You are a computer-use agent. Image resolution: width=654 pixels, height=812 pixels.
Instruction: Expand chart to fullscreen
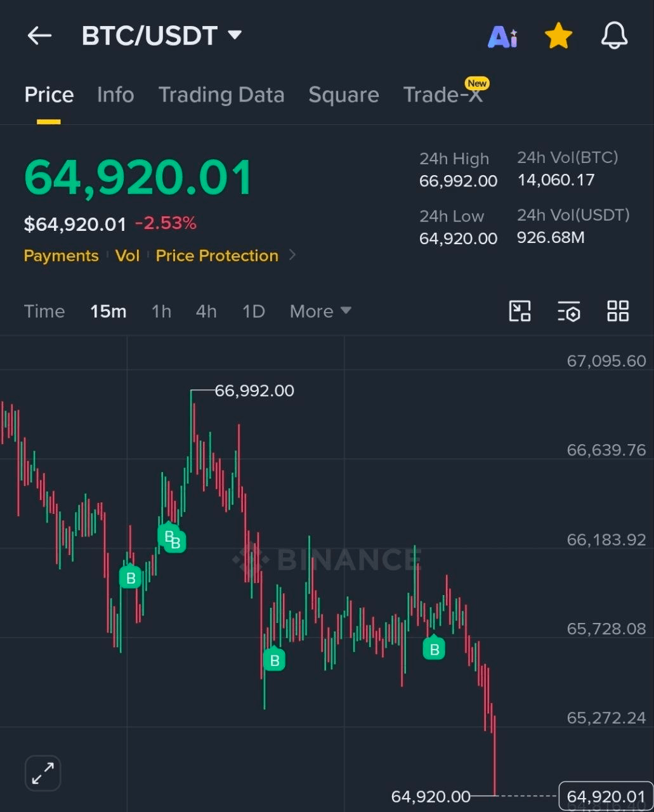(43, 773)
